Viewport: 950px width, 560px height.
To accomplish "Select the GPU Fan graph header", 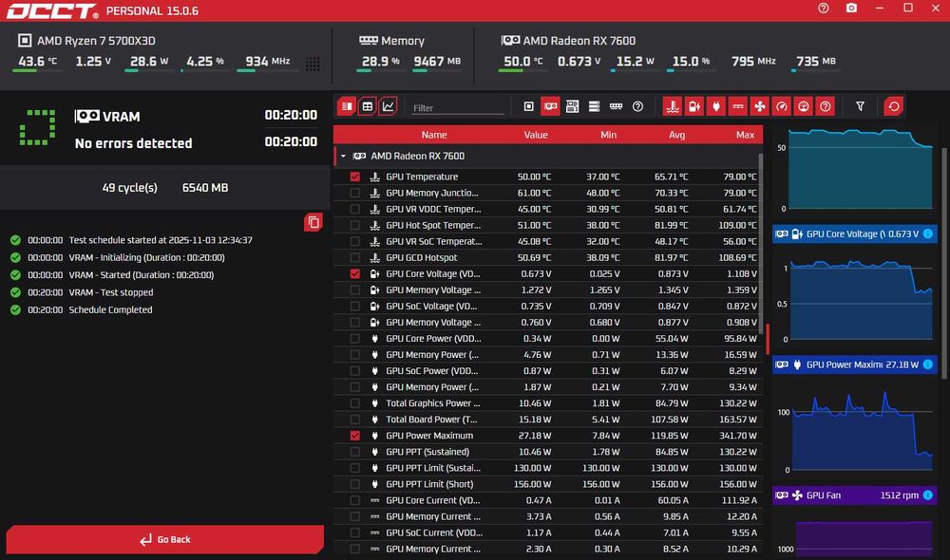I will 854,495.
